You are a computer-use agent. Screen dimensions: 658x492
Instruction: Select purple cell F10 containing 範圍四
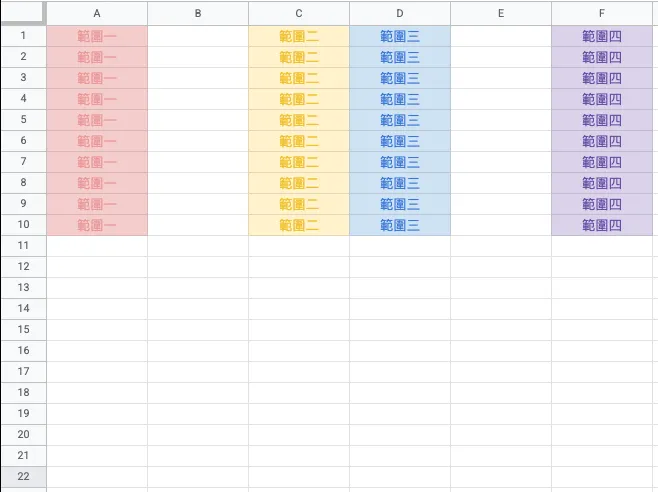[x=602, y=225]
